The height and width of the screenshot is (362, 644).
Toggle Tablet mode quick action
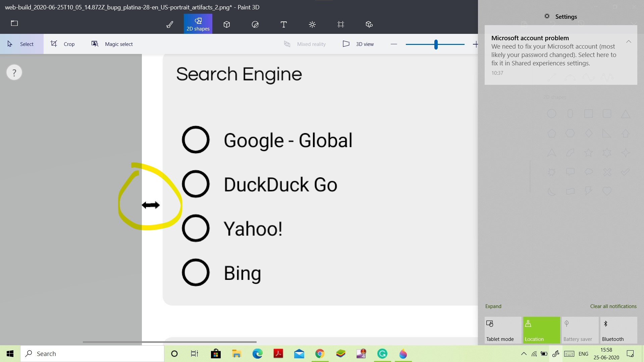tap(503, 330)
